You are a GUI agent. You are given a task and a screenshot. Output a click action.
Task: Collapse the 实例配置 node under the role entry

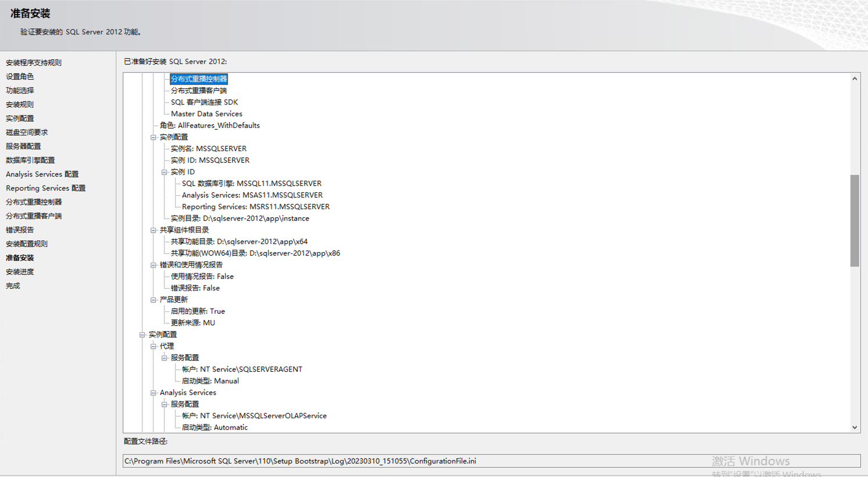pos(153,137)
